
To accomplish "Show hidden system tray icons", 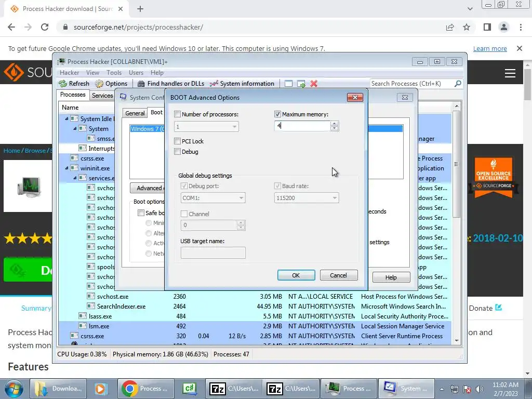I will pos(442,389).
